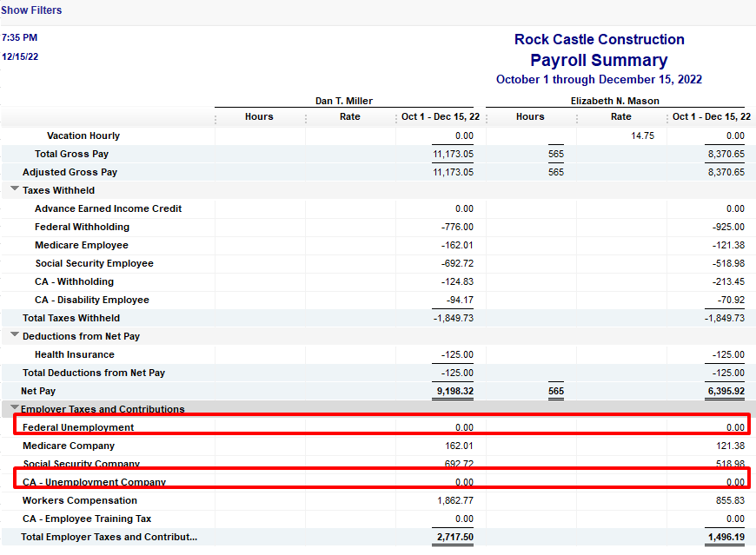Collapse Employer Taxes and Contributions section
Viewport: 756px width, 555px height.
(15, 407)
